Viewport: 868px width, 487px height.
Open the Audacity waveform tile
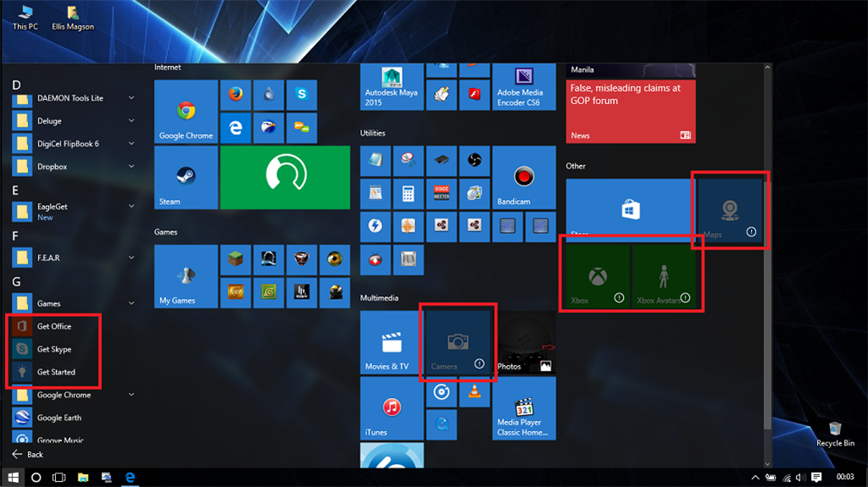coord(408,227)
